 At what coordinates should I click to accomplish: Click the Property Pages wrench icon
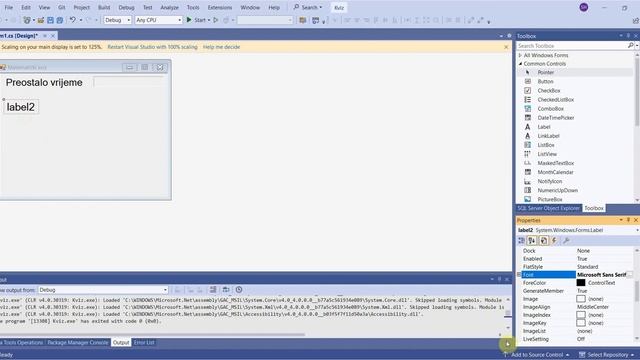click(566, 240)
